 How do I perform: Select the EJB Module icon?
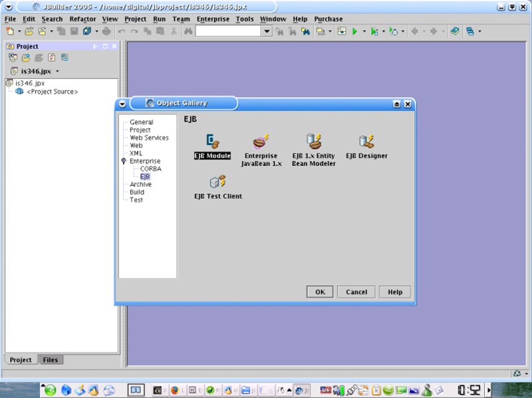(212, 141)
